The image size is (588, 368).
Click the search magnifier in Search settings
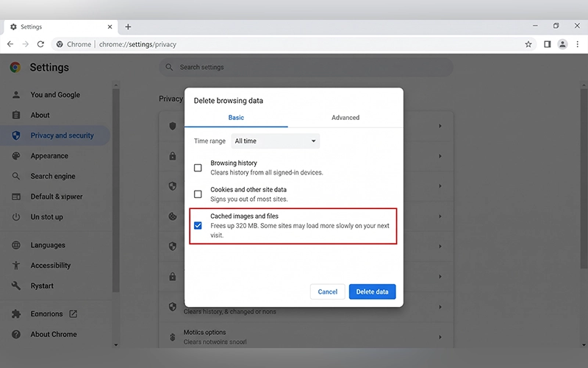tap(169, 67)
